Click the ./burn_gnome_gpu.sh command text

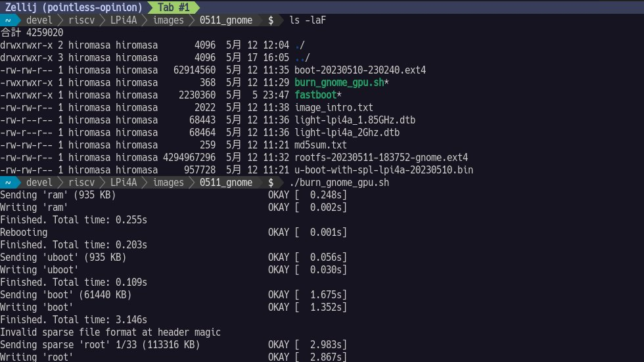click(x=339, y=182)
